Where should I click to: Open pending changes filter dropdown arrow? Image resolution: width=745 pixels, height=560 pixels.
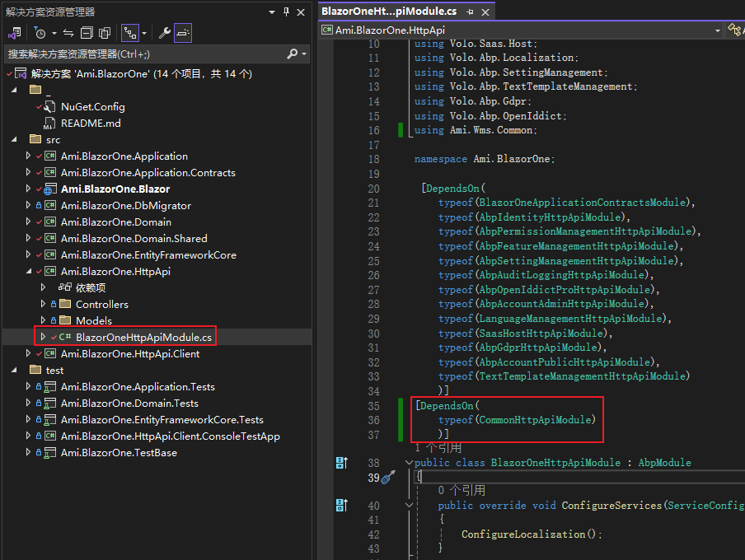point(54,33)
